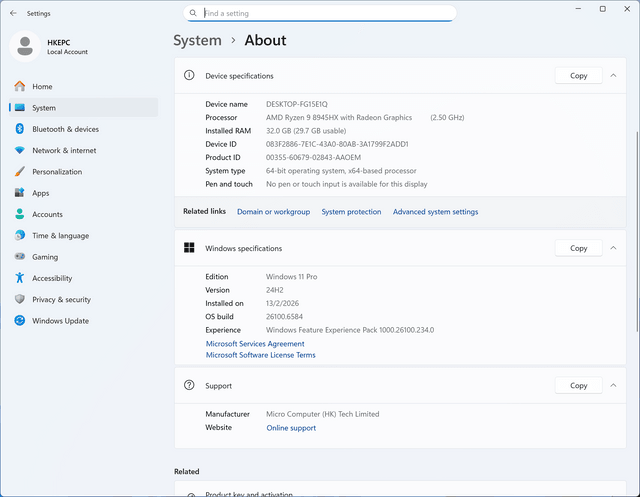
Task: Click System in the breadcrumb
Action: pyautogui.click(x=198, y=40)
